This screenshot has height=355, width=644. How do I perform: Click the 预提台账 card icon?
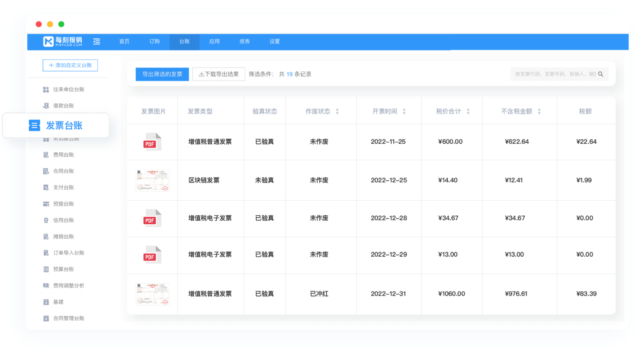click(46, 204)
